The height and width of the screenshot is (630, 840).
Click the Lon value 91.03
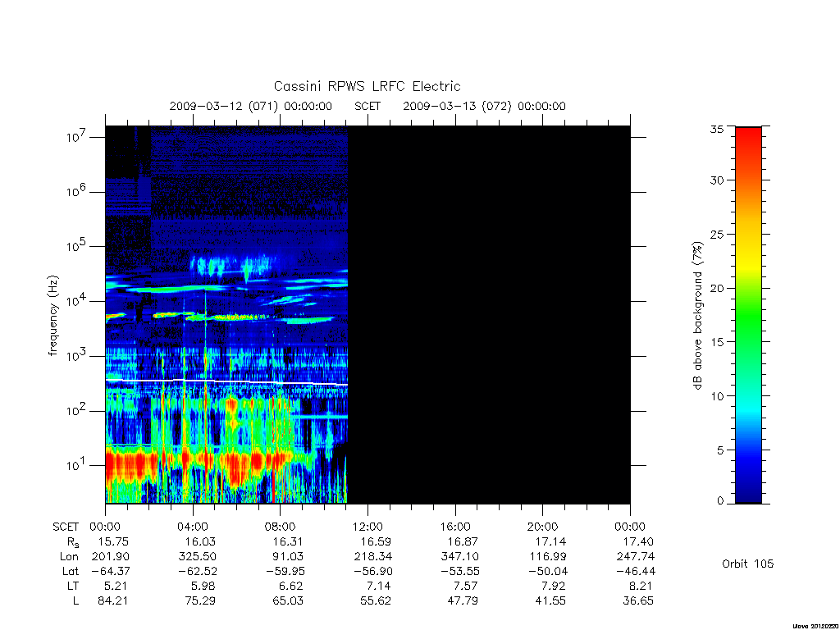tap(288, 557)
